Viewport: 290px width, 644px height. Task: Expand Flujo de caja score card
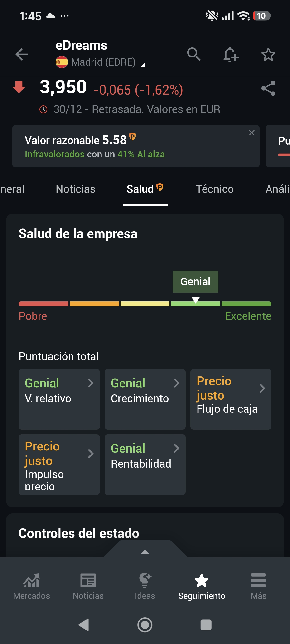tap(231, 399)
